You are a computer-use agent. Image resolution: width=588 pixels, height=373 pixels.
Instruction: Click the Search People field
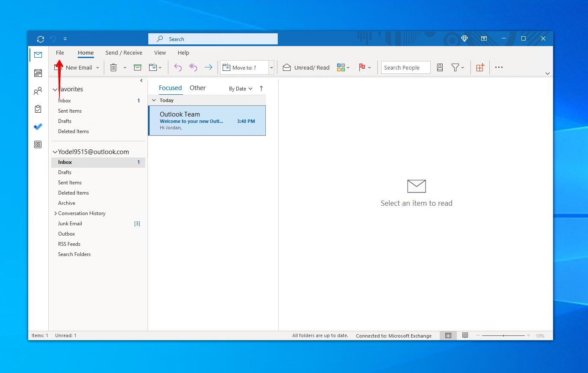[x=406, y=67]
